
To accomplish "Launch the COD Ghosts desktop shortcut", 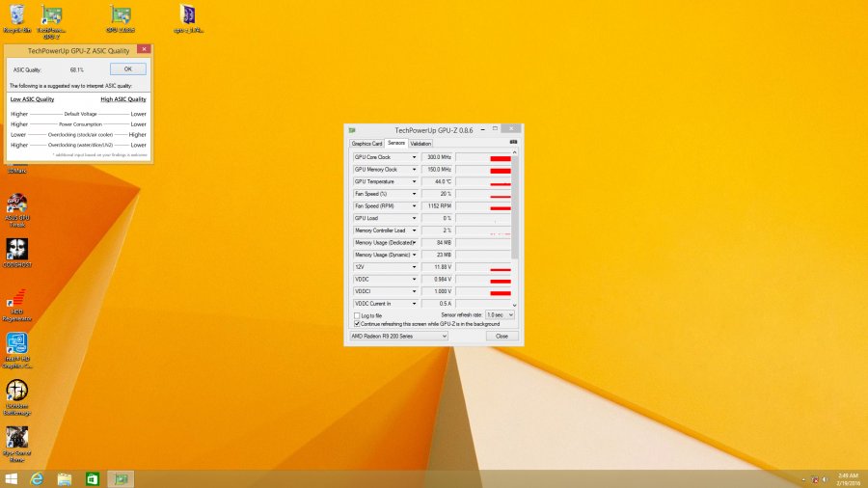I will (17, 254).
